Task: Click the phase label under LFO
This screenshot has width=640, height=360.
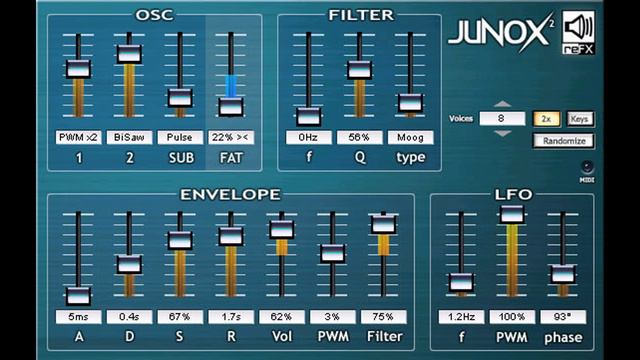Action: [563, 338]
